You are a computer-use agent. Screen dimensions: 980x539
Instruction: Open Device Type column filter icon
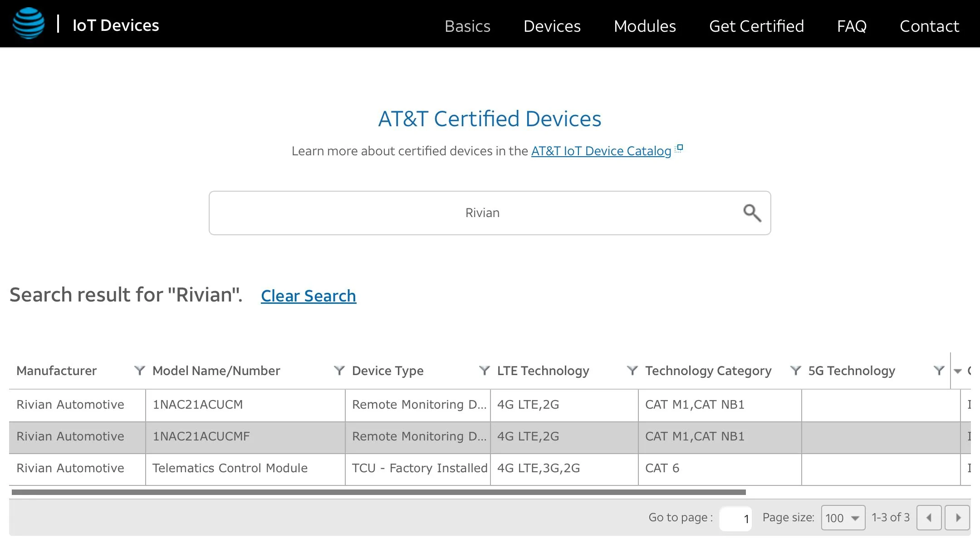point(484,371)
